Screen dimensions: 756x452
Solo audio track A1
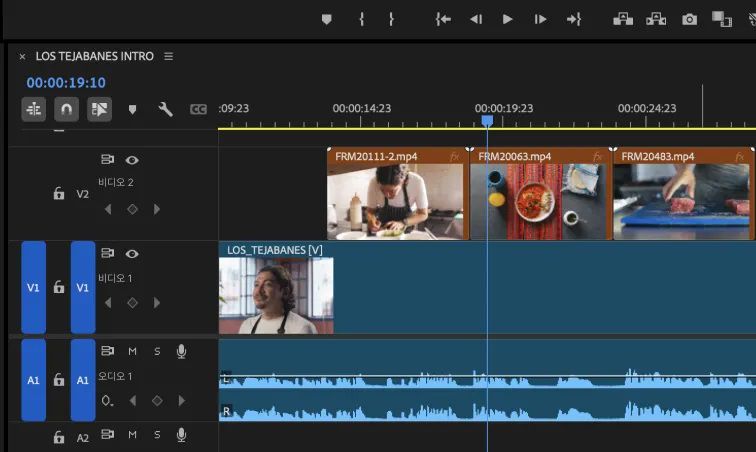coord(157,351)
